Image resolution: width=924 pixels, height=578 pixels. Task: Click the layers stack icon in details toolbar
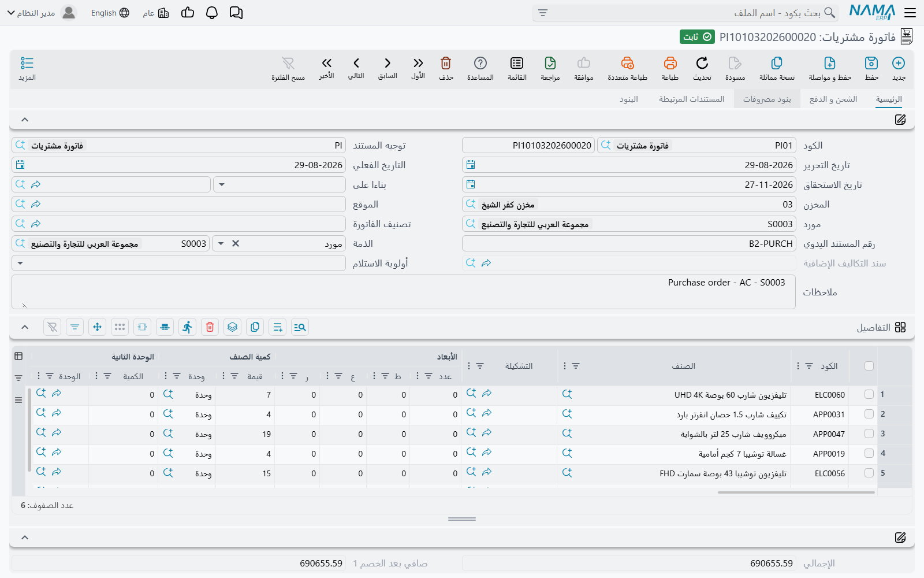click(232, 327)
